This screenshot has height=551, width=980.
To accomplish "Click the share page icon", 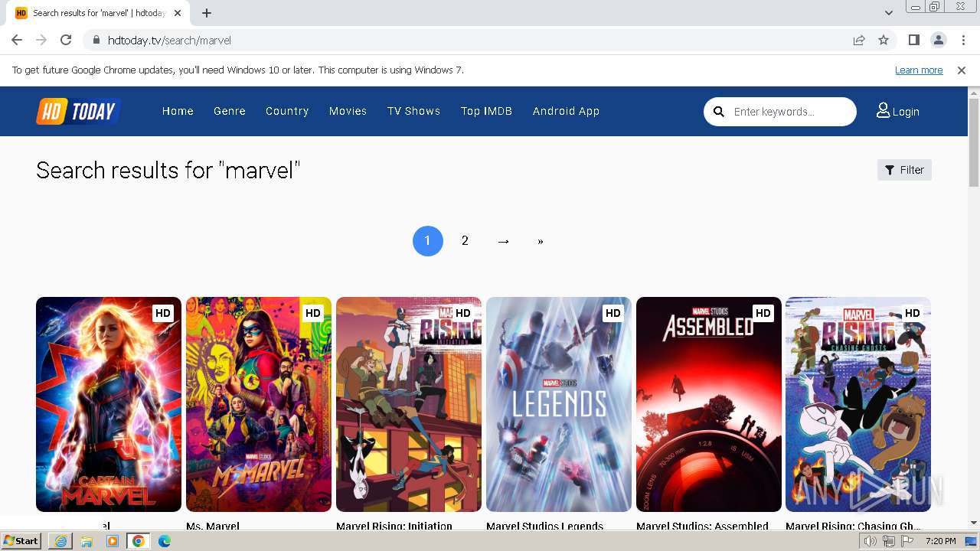I will pyautogui.click(x=859, y=40).
